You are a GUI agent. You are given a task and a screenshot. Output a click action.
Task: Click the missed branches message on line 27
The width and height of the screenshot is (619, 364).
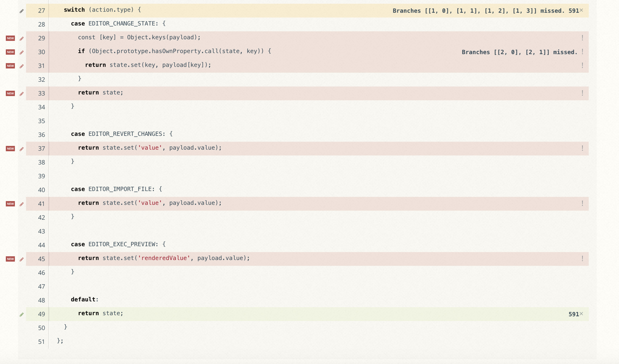tap(478, 11)
